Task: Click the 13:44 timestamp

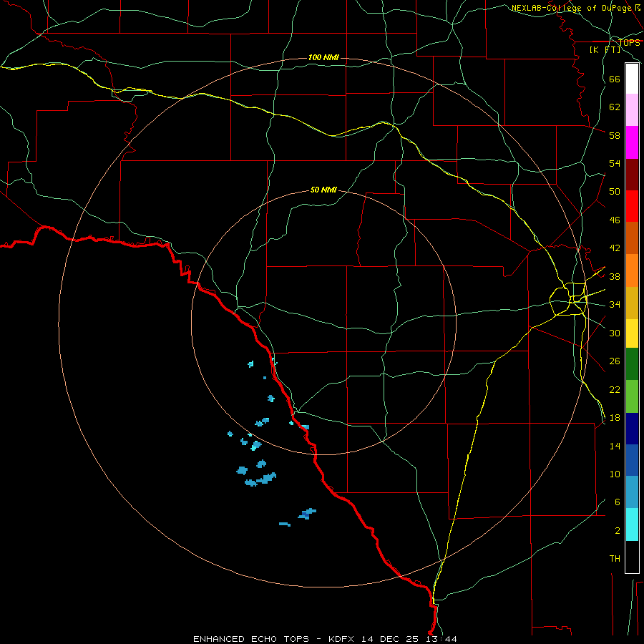Action: click(x=440, y=639)
